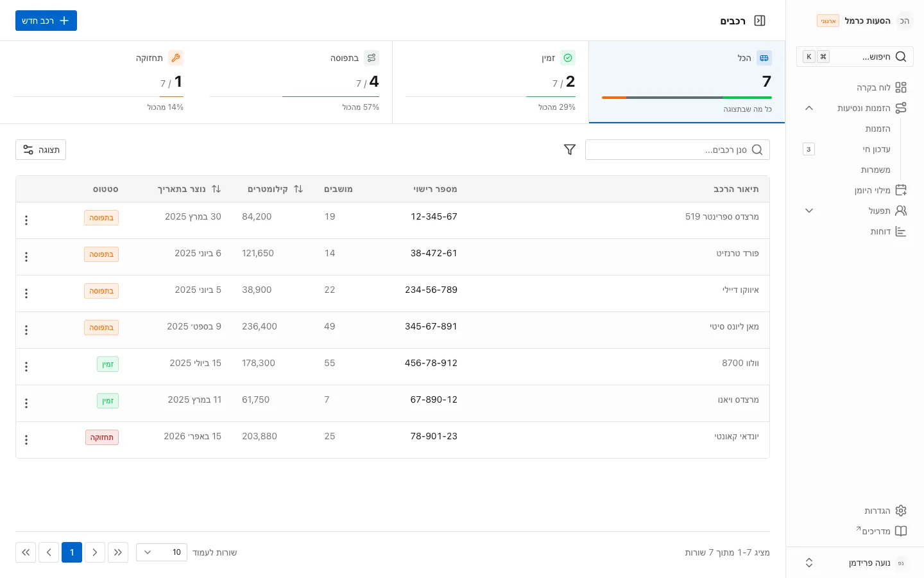
Task: Open row actions for מרצדס ספרינטר 519
Action: pyautogui.click(x=26, y=220)
